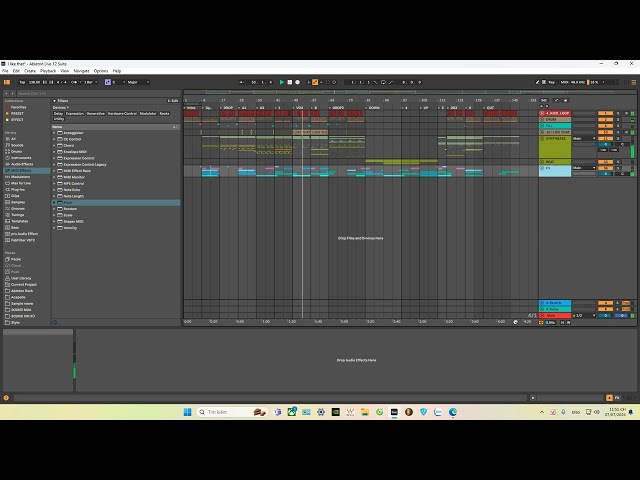Toggle the Key map mode button
The width and height of the screenshot is (640, 480).
click(x=551, y=82)
